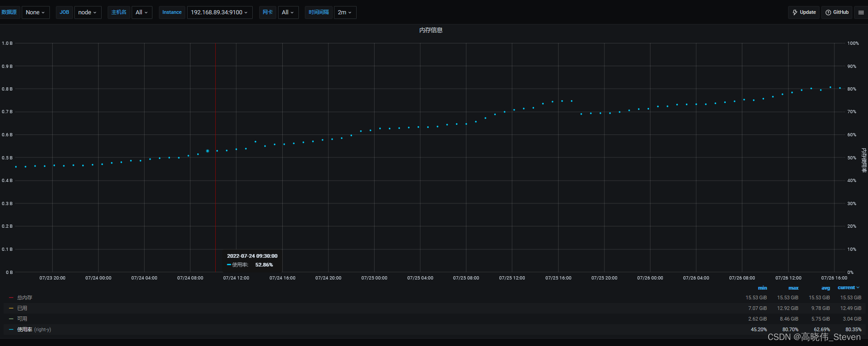Click the JOB variable label

point(64,12)
